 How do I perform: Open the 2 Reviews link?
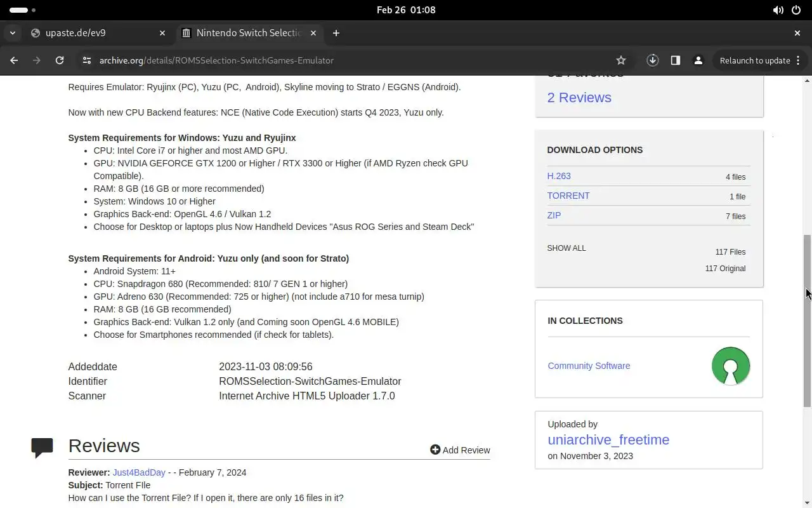(579, 97)
